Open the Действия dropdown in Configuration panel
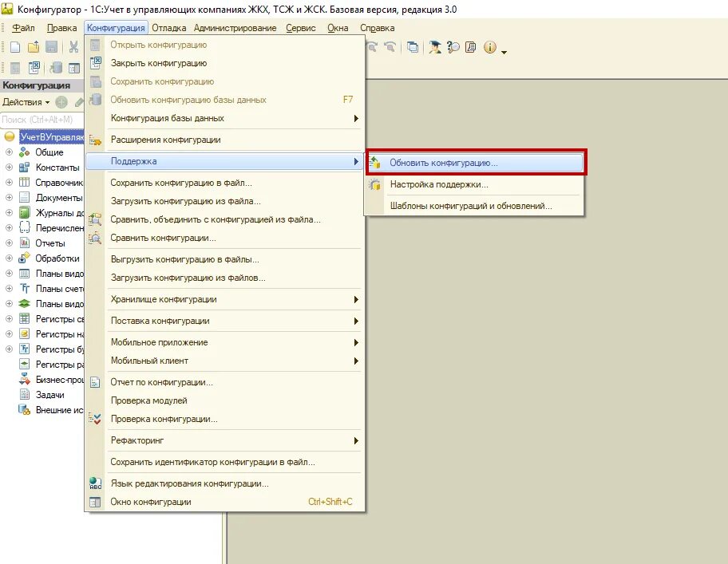 (26, 102)
